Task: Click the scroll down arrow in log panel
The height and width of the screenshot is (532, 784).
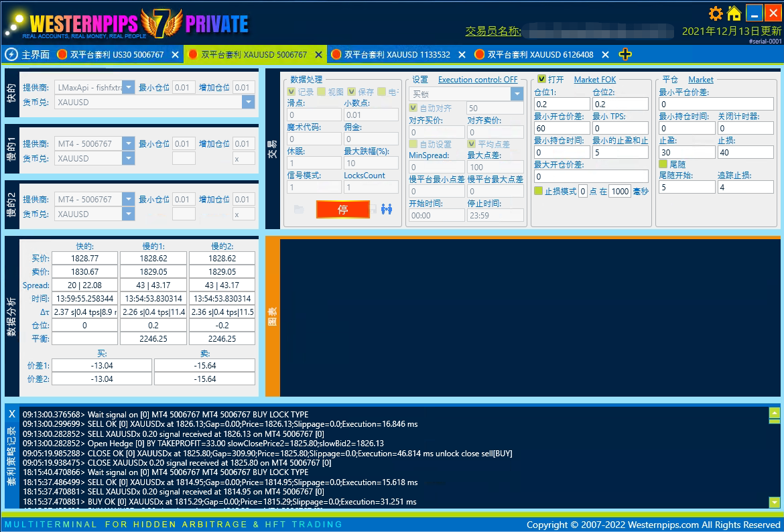Action: (774, 502)
